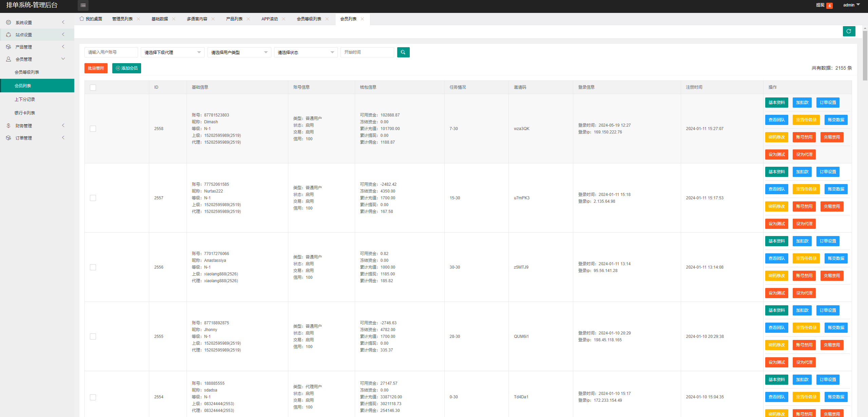Expand the 订单管理 sidebar menu
Screen dimensions: 868x417
(x=37, y=138)
